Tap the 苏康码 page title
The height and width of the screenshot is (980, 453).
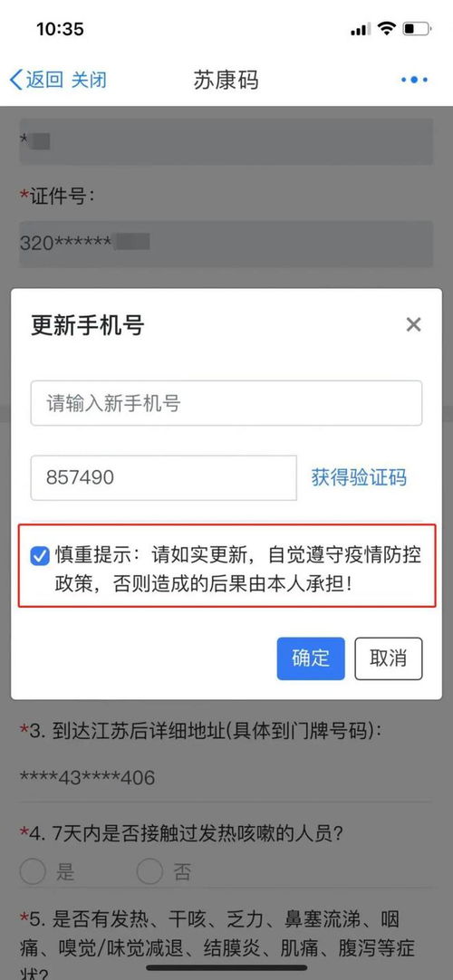pyautogui.click(x=226, y=80)
